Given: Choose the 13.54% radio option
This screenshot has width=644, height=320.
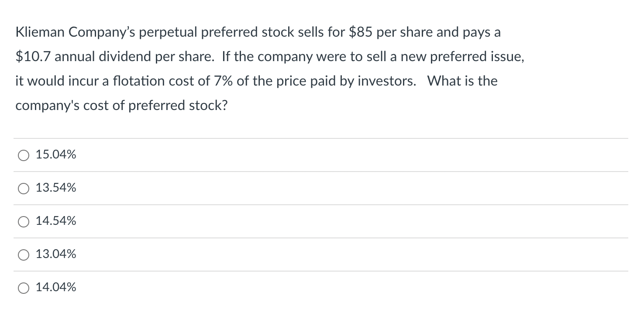Looking at the screenshot, I should (23, 188).
